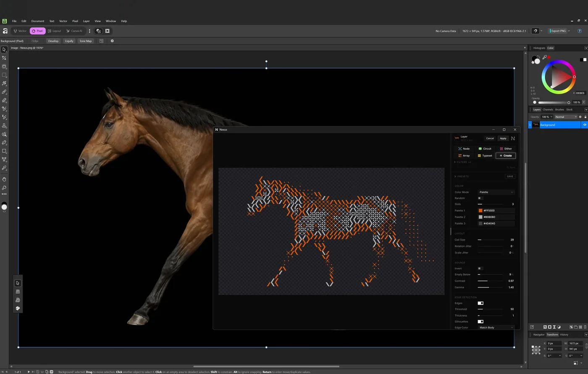Select the Array pattern in Nexus
The image size is (588, 374).
464,155
